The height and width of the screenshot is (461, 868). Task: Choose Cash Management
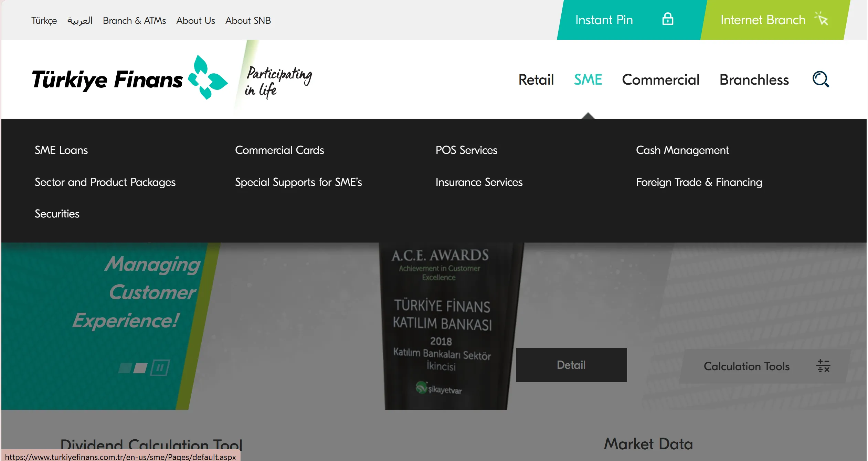[x=682, y=150]
